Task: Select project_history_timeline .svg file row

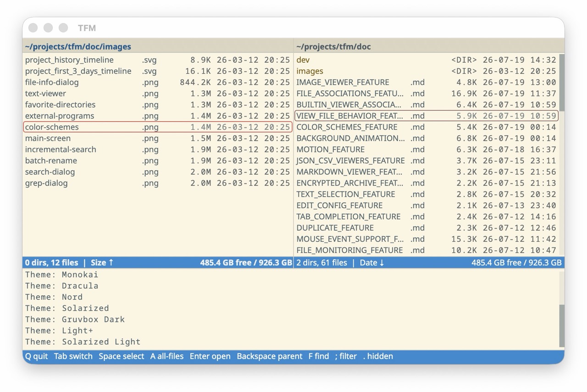Action: point(158,60)
